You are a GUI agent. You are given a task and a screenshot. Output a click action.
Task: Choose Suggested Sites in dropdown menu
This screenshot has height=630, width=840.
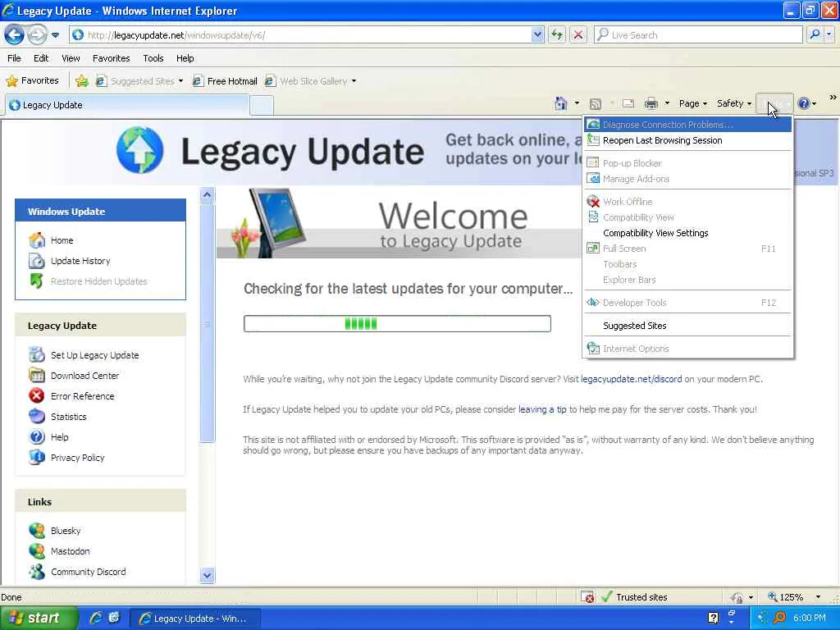tap(688, 326)
